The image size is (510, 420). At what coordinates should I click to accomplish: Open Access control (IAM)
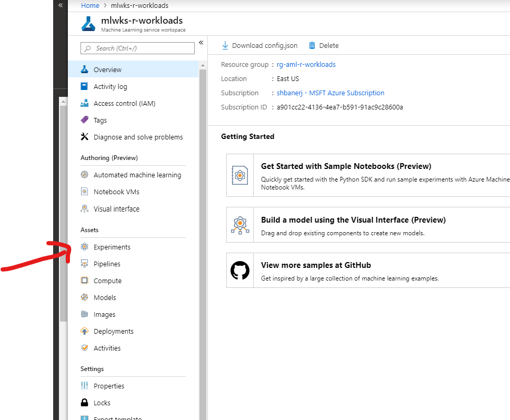coord(133,103)
